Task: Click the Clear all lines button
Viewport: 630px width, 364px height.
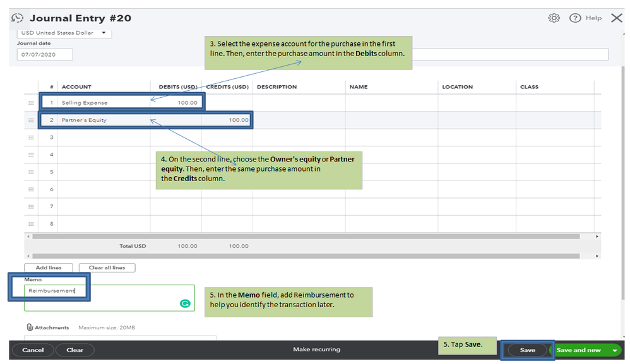Action: click(x=107, y=267)
